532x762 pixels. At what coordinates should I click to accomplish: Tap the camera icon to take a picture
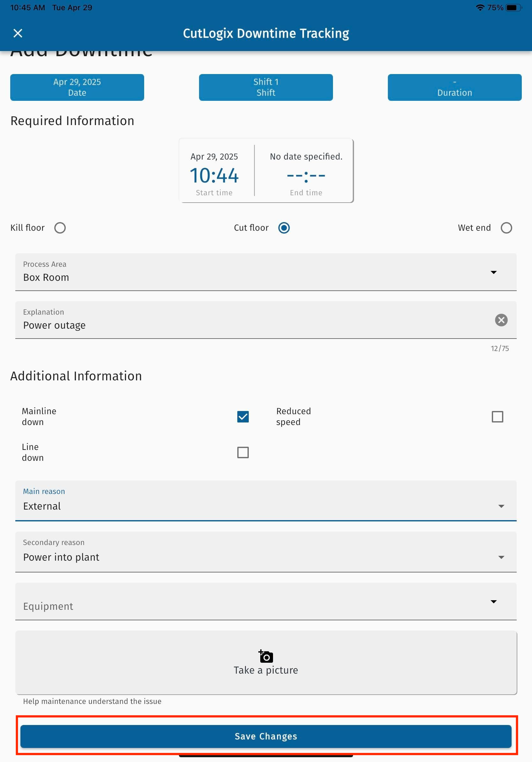[x=266, y=656]
